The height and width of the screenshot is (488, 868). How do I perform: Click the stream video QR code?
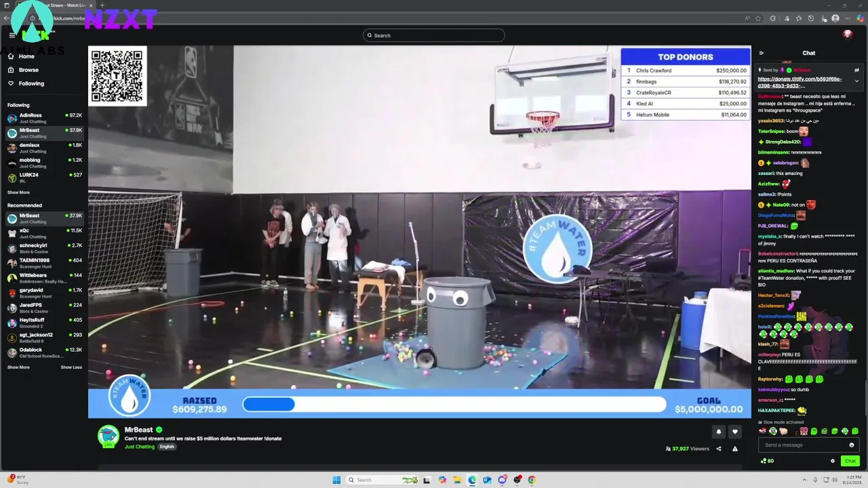117,75
